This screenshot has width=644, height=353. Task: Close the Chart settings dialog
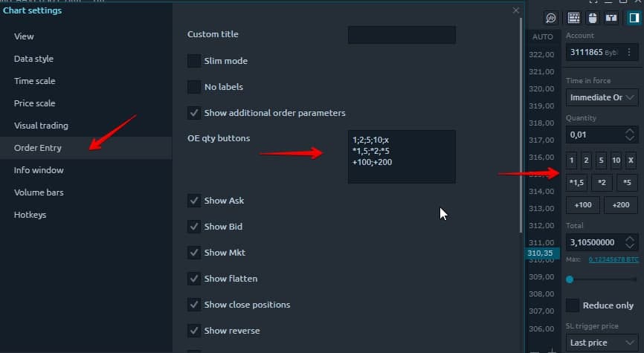click(516, 10)
